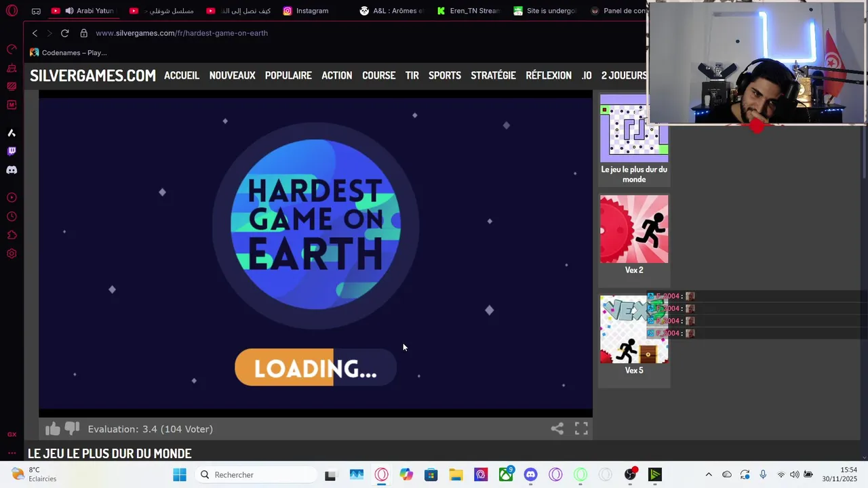The height and width of the screenshot is (488, 868).
Task: Open GX Cleaner broom sidebar icon
Action: click(12, 68)
